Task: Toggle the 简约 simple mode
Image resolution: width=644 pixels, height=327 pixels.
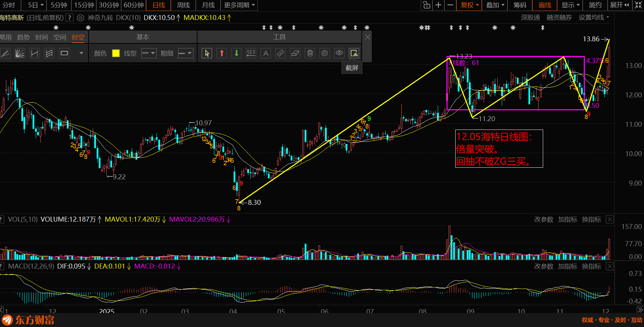Action: [x=595, y=5]
